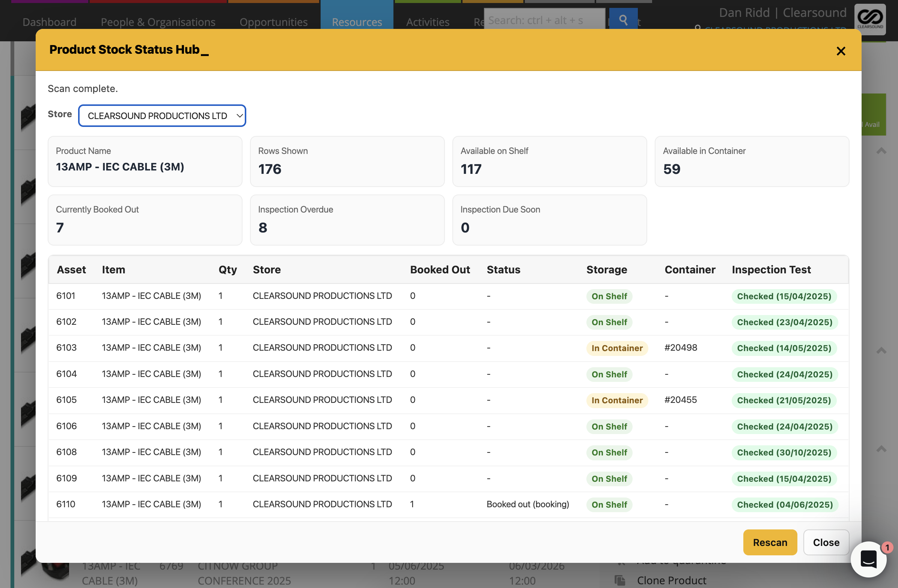Collapse the top sidebar section chevron
Image resolution: width=898 pixels, height=588 pixels.
[881, 151]
